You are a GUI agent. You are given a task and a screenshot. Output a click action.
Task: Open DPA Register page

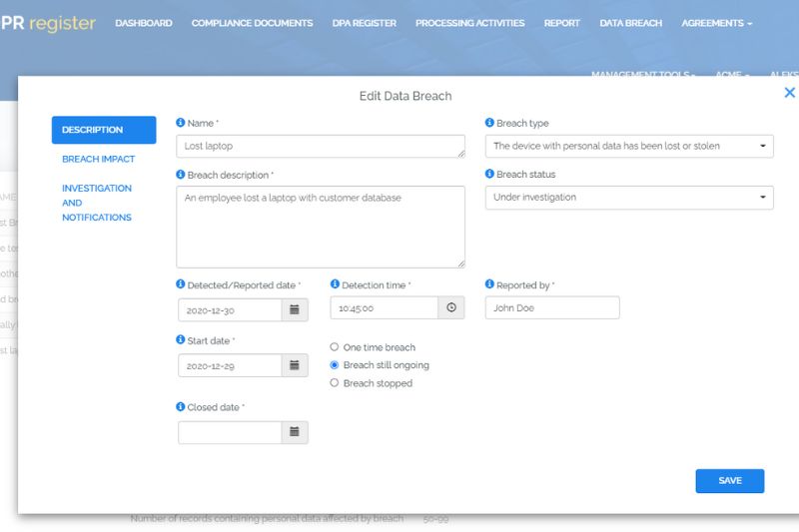coord(365,23)
